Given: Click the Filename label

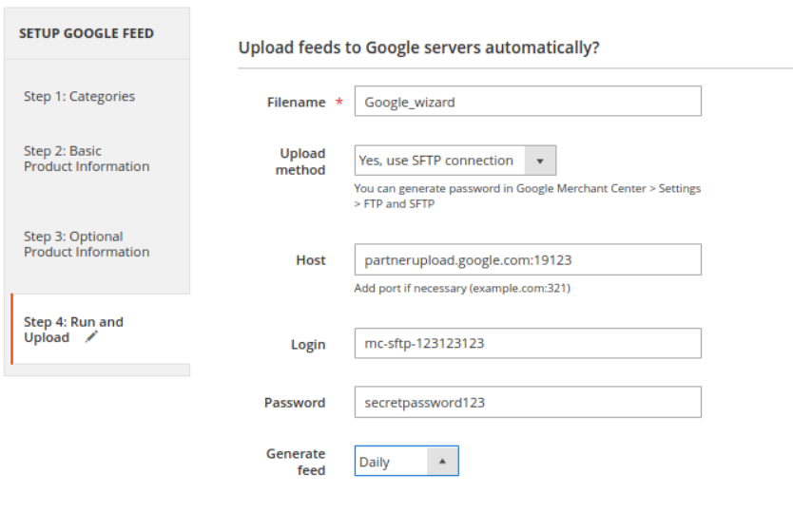Looking at the screenshot, I should click(x=297, y=103).
